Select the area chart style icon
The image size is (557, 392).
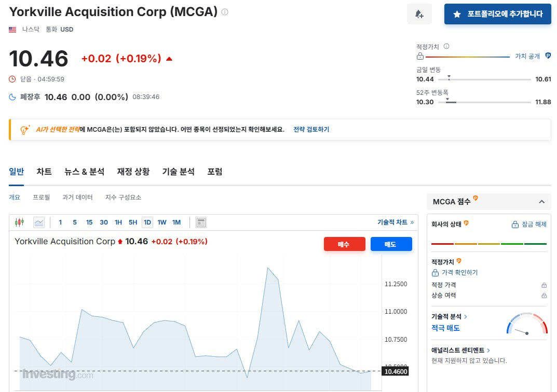pyautogui.click(x=38, y=222)
